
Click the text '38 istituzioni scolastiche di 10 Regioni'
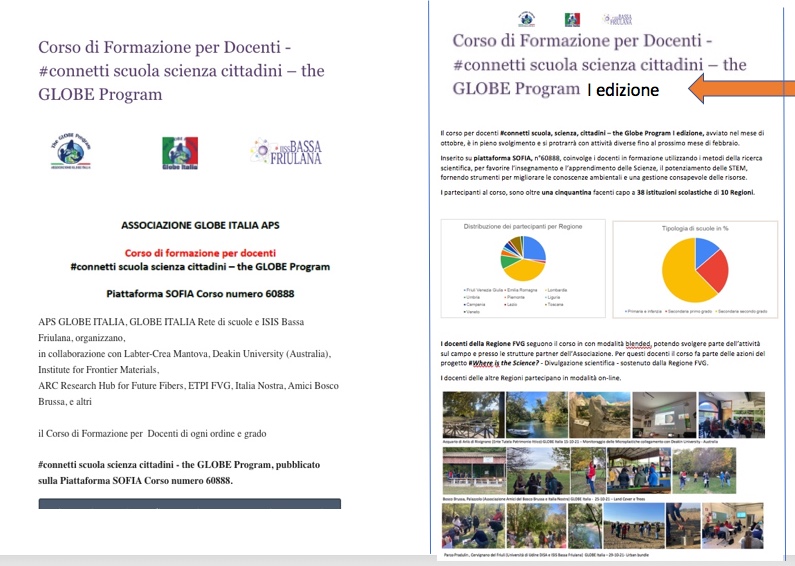[x=695, y=192]
